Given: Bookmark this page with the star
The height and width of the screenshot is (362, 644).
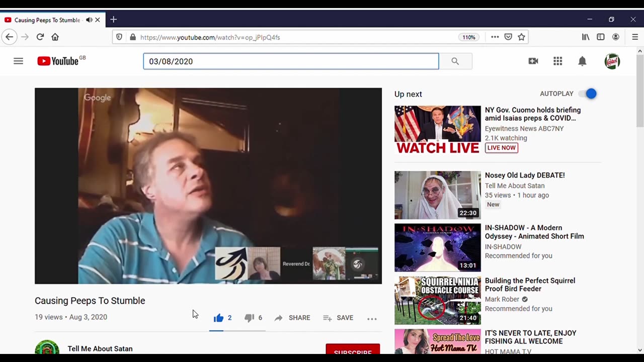Looking at the screenshot, I should click(x=522, y=37).
